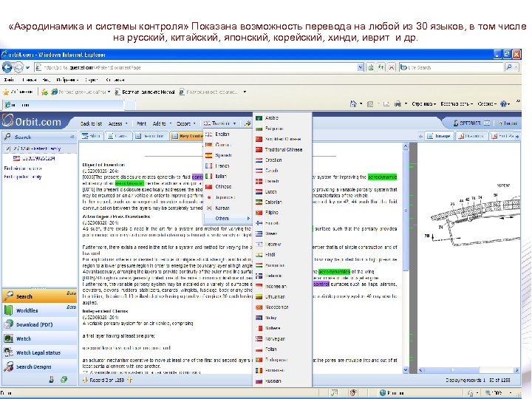Screen dimensions: 532x399
Task: Click the Live Search magnifier icon
Action: (x=508, y=67)
